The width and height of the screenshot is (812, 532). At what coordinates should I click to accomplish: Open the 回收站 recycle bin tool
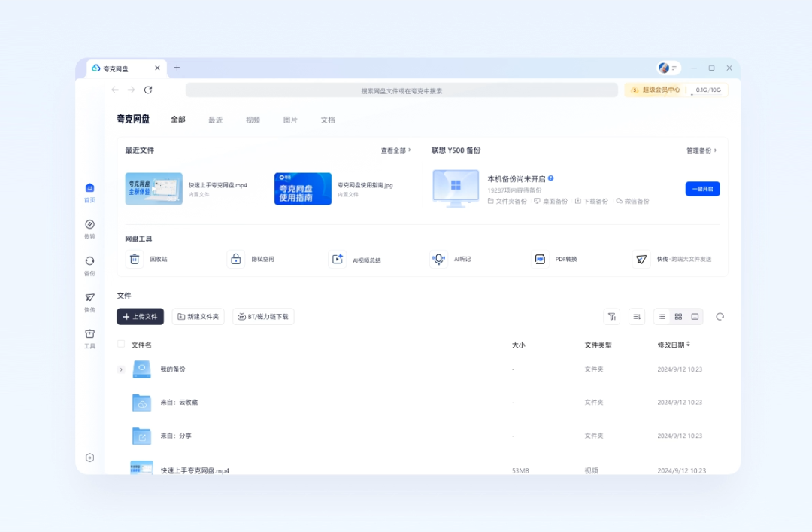click(147, 259)
